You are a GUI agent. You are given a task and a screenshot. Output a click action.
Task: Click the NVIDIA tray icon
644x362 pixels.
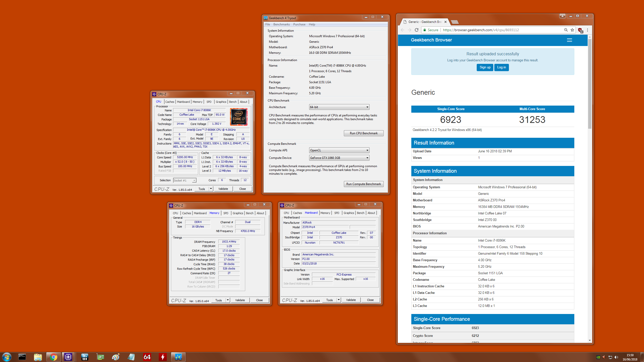[598, 357]
